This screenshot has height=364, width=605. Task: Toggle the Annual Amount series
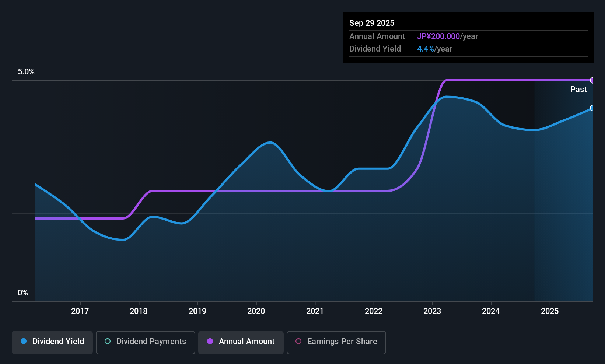(x=241, y=342)
